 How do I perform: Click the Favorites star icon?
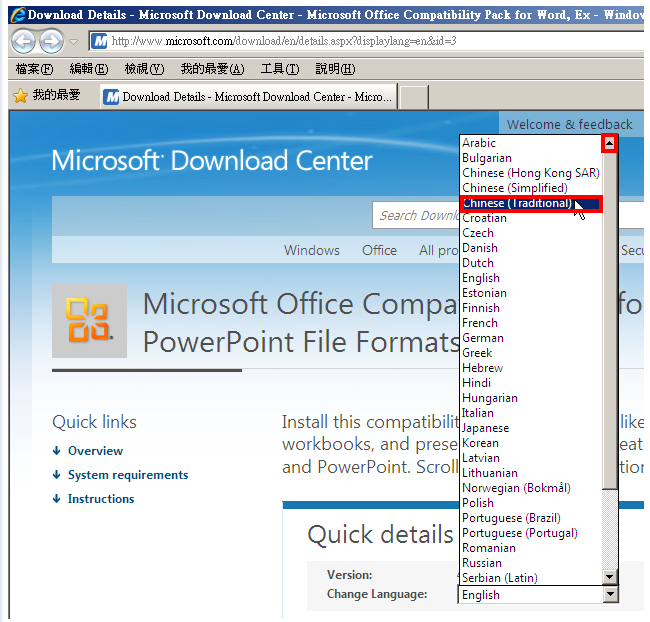(x=20, y=96)
